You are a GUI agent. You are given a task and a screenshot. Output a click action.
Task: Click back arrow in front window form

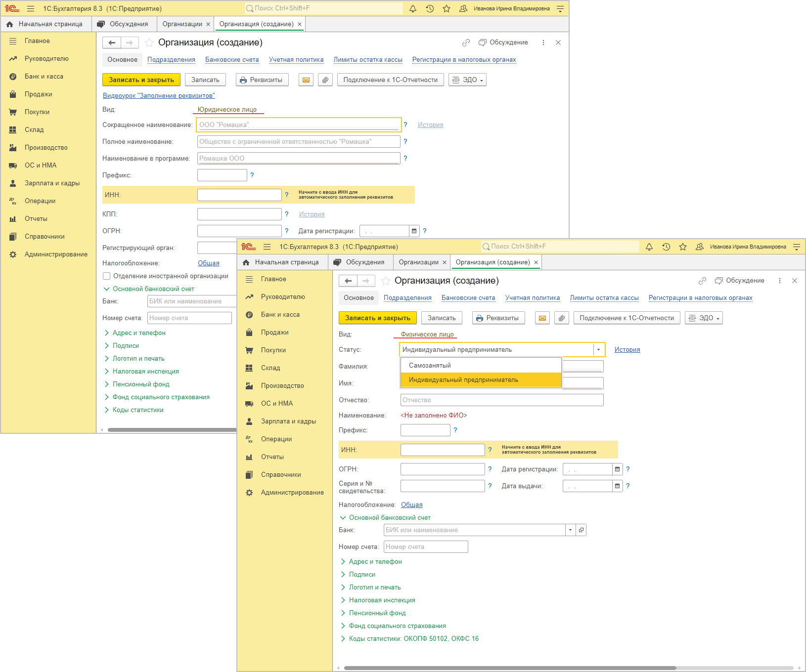click(348, 281)
